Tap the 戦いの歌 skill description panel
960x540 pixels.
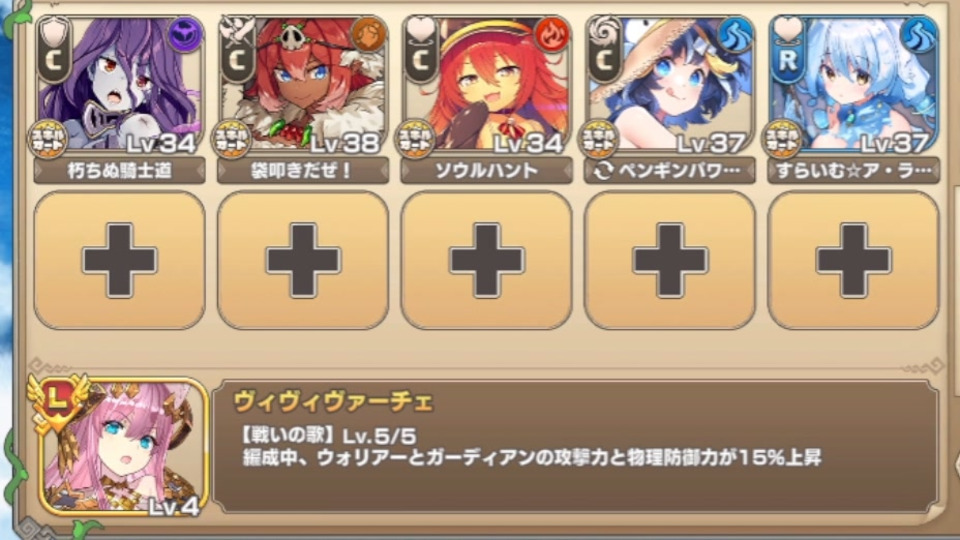tap(576, 446)
